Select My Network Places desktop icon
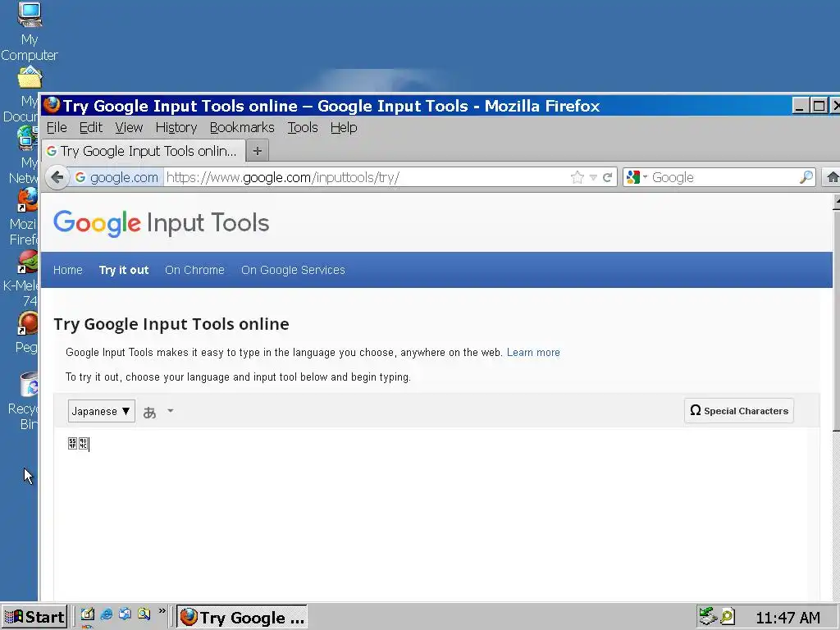Screen dimensions: 840x630 [21, 155]
